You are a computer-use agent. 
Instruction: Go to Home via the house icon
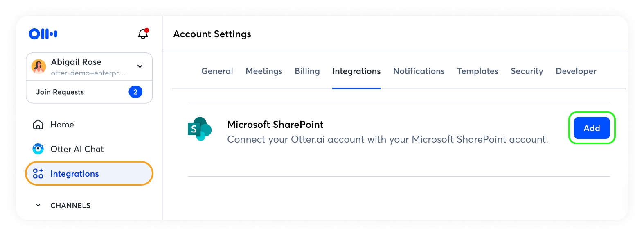tap(38, 125)
